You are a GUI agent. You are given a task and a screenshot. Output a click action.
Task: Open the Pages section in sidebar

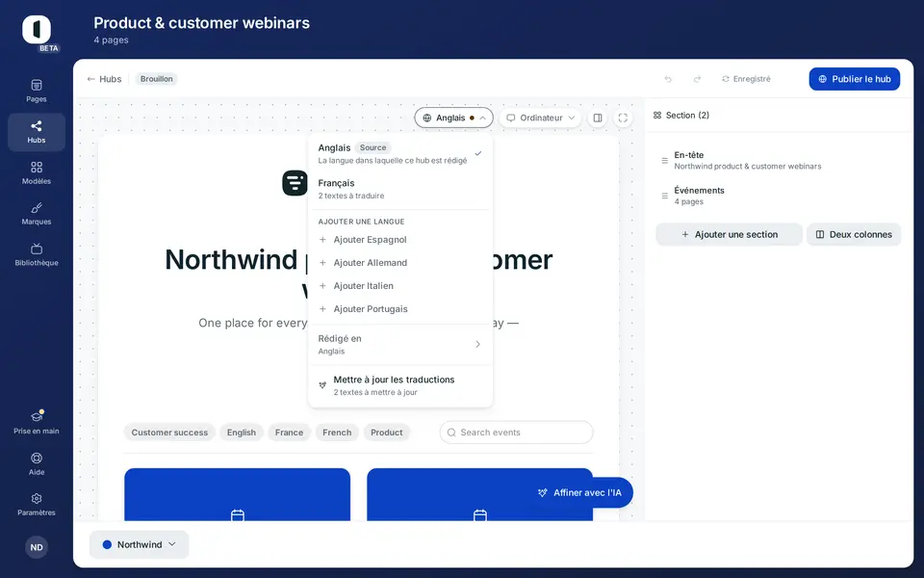point(36,91)
